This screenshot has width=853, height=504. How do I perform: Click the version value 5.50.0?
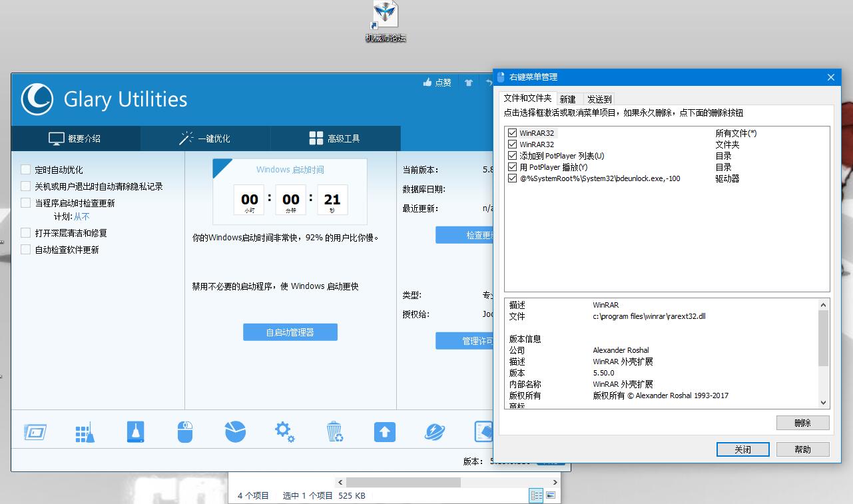pyautogui.click(x=604, y=373)
